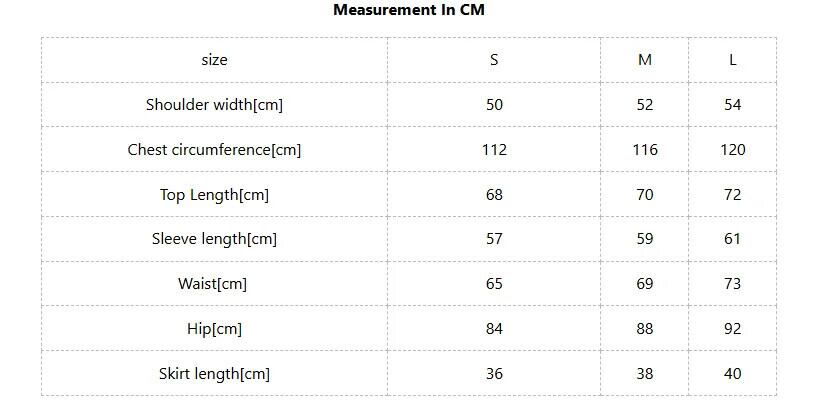Select the hip value 92
This screenshot has height=408, width=821.
click(x=733, y=329)
